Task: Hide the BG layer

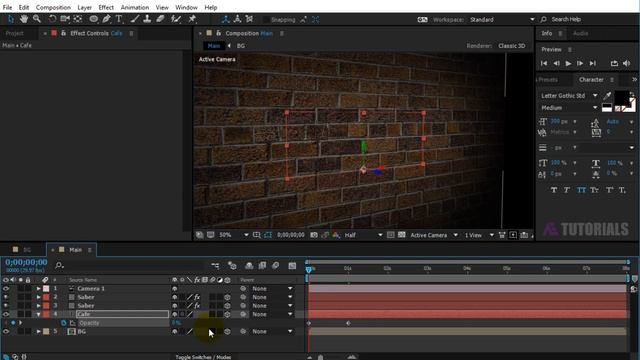Action: pos(6,331)
